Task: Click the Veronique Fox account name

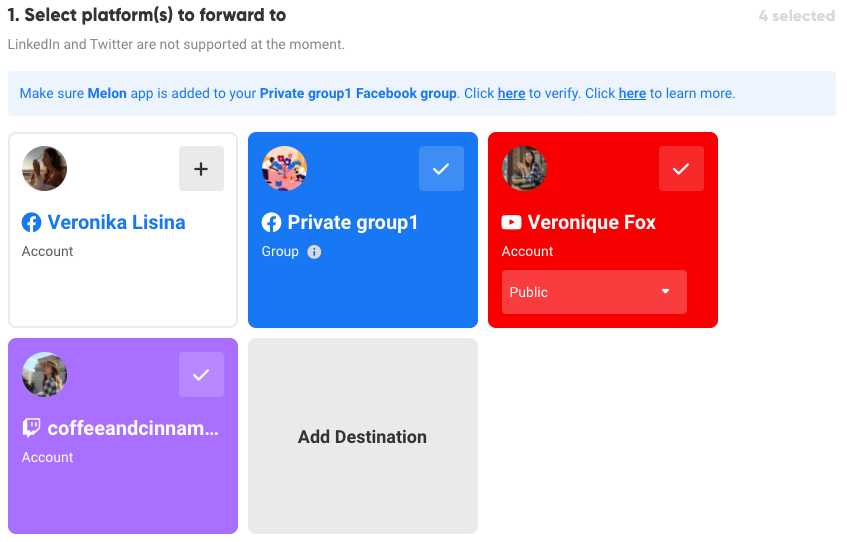Action: (591, 223)
